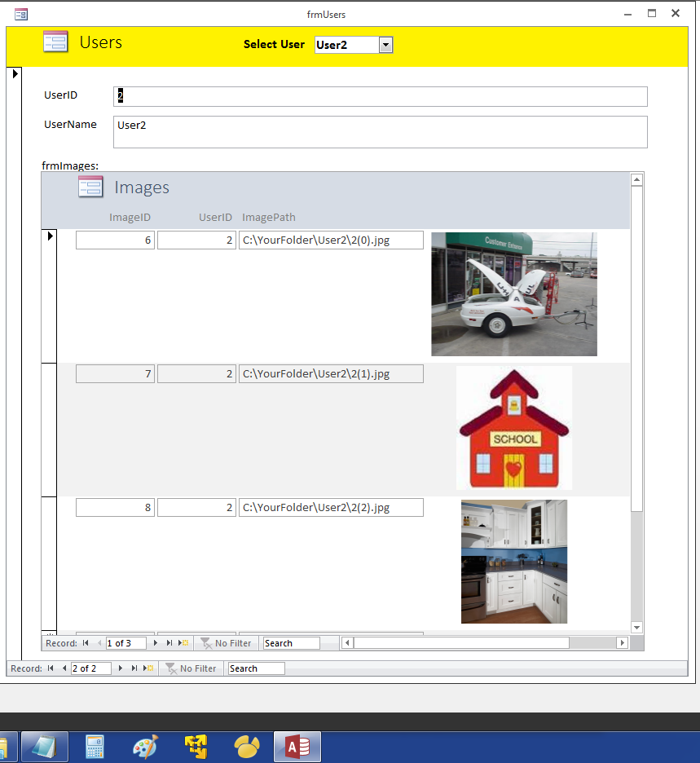This screenshot has width=700, height=763.
Task: Click the ImagePath column header label
Action: point(269,217)
